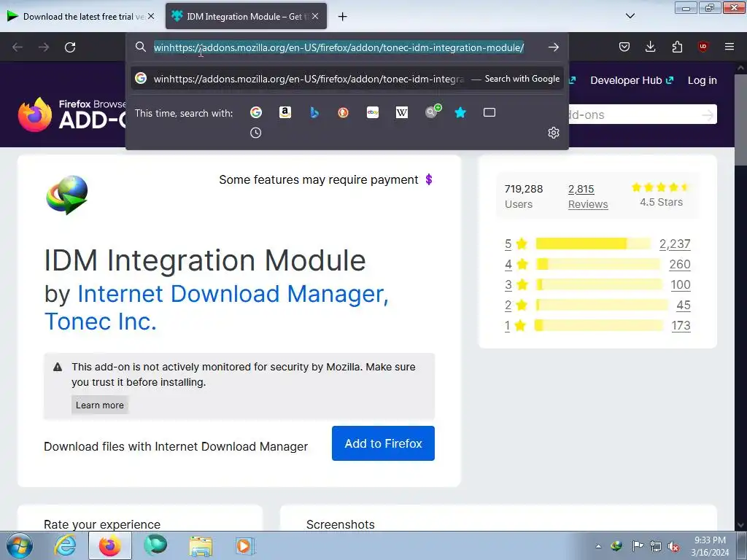Click the IDM add-on globe icon

click(66, 195)
